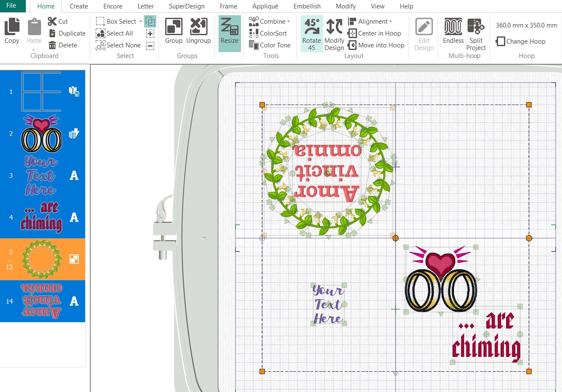Click the Edit Design button
The width and height of the screenshot is (562, 392).
424,34
